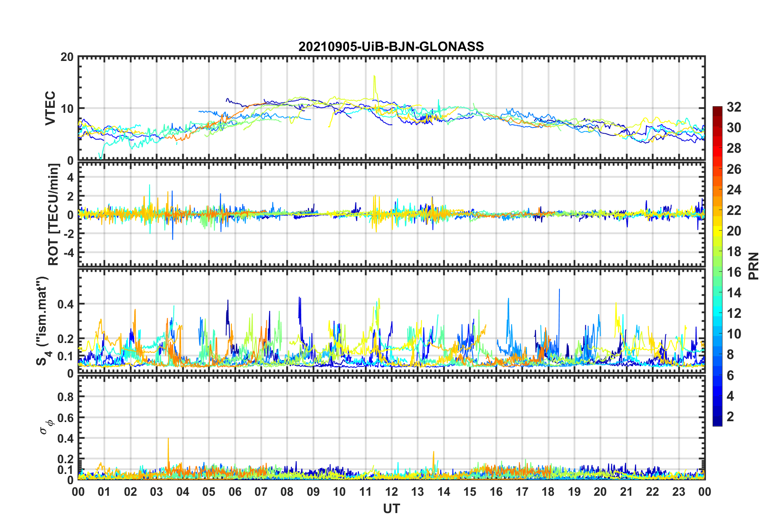Screen dimensions: 783x532
Task: Select the PRN colorbar tick "6"
Action: (730, 376)
